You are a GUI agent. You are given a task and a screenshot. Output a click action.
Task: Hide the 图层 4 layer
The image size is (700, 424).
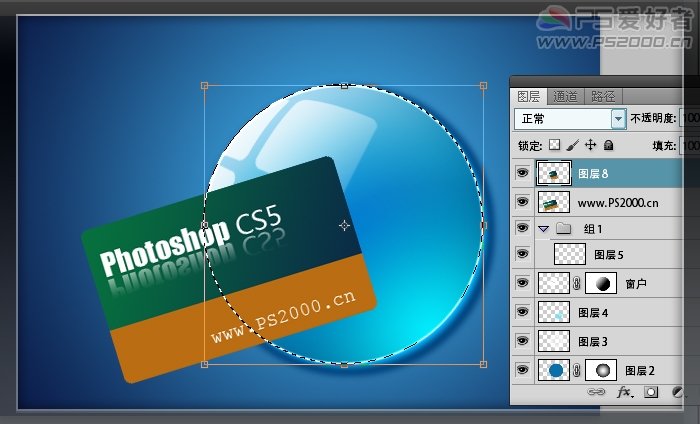click(x=522, y=312)
